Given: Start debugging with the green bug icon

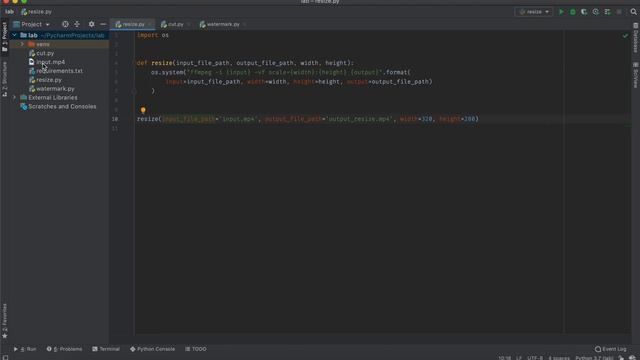Looking at the screenshot, I should coord(573,12).
